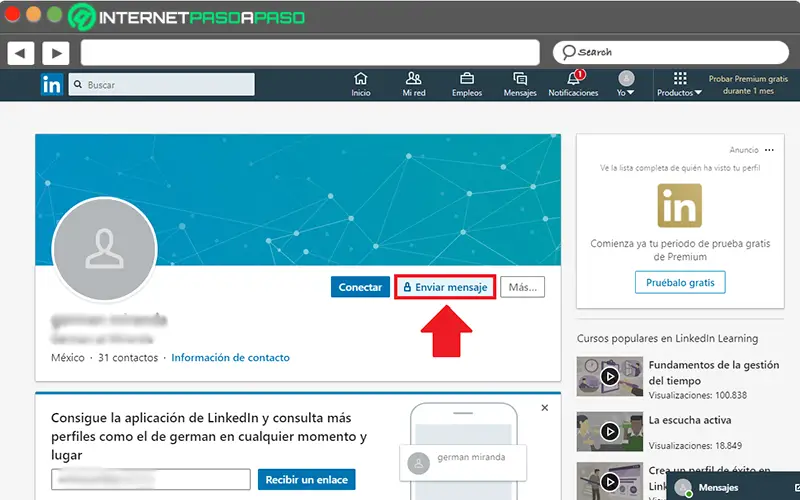Click the phone number input field
The width and height of the screenshot is (800, 500).
(x=151, y=480)
